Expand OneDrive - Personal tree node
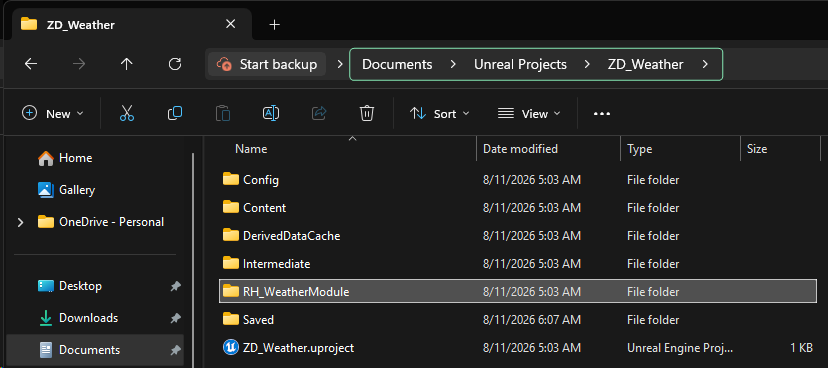Image resolution: width=828 pixels, height=368 pixels. pos(21,222)
